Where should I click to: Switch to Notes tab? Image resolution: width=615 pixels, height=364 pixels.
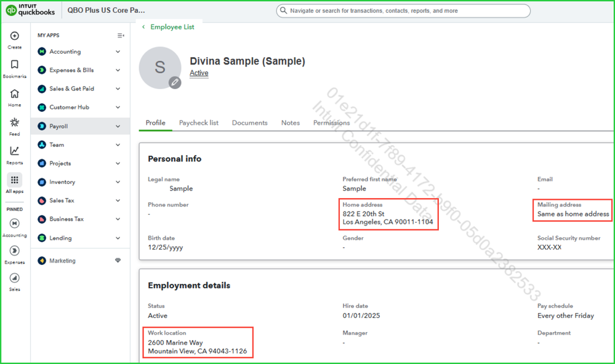(290, 122)
